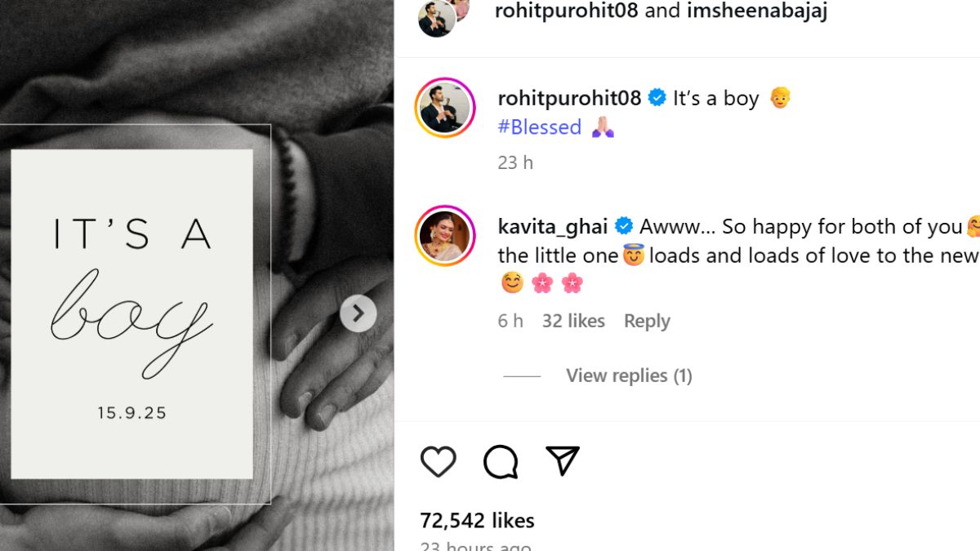The height and width of the screenshot is (551, 980).
Task: Open comments with the speech bubble icon
Action: click(501, 461)
